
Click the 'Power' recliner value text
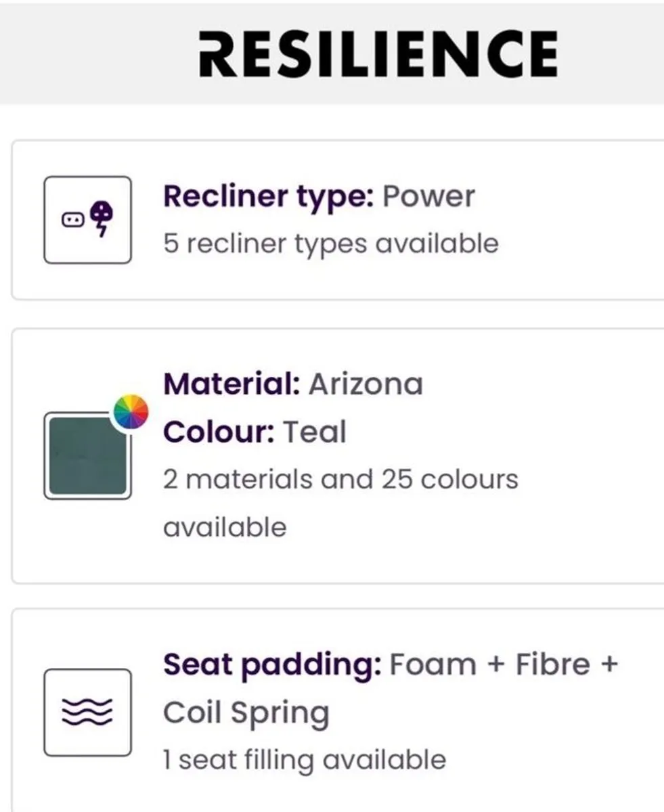tap(428, 196)
